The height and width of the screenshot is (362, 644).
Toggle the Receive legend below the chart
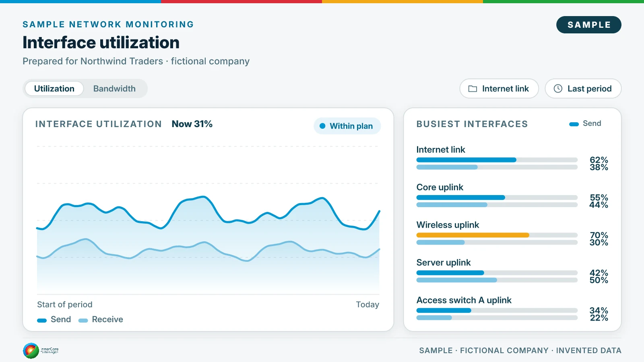click(101, 319)
